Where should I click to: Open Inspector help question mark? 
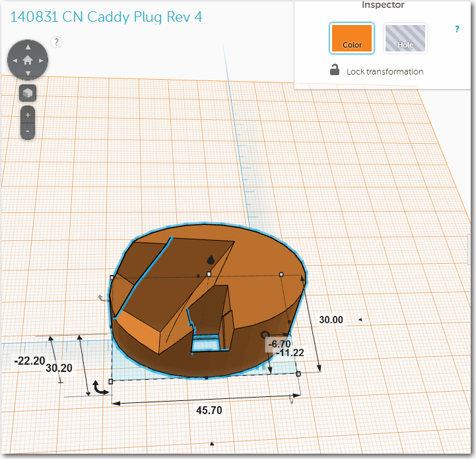(x=457, y=29)
